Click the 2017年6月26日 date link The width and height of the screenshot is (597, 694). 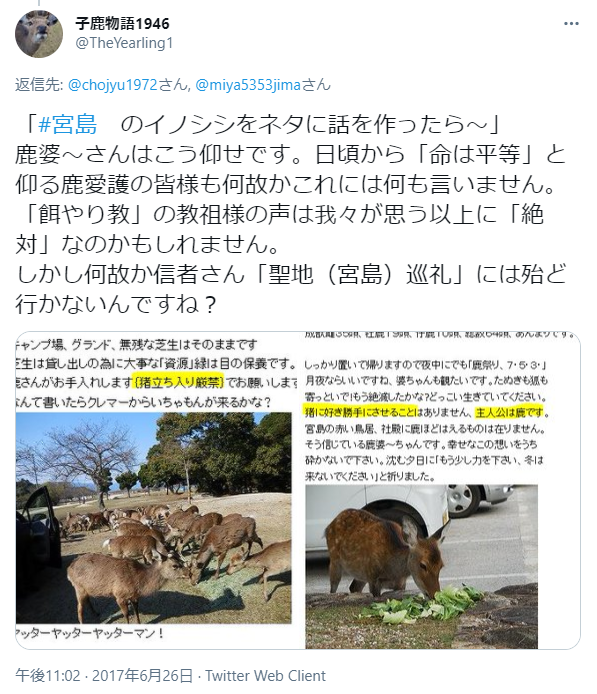pyautogui.click(x=143, y=676)
